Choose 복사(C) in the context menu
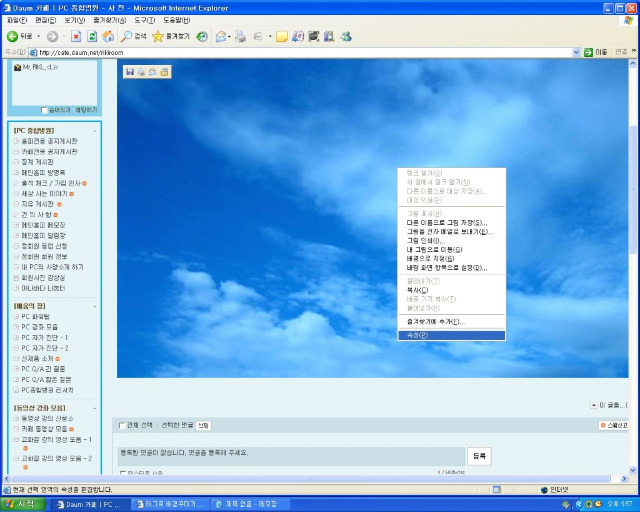 click(x=451, y=290)
